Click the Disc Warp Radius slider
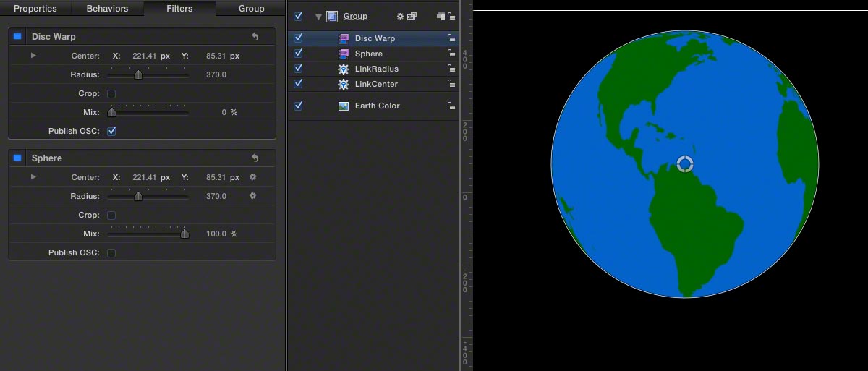868x371 pixels. [148, 74]
